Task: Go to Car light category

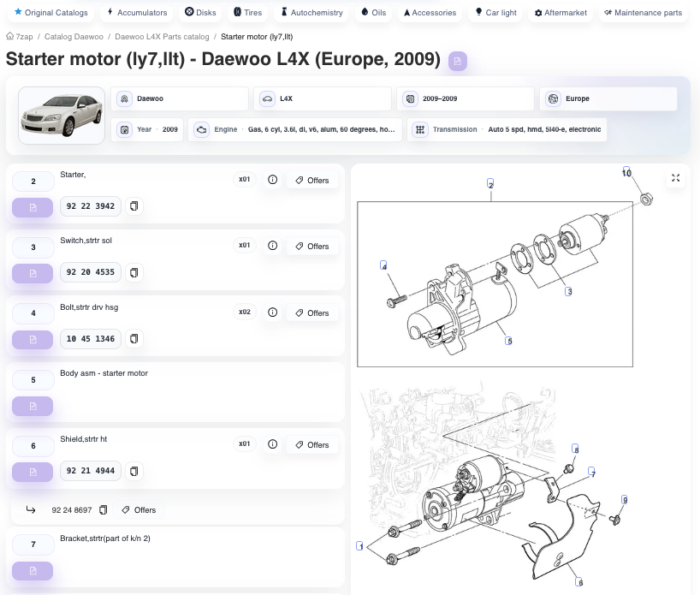Action: pyautogui.click(x=495, y=13)
